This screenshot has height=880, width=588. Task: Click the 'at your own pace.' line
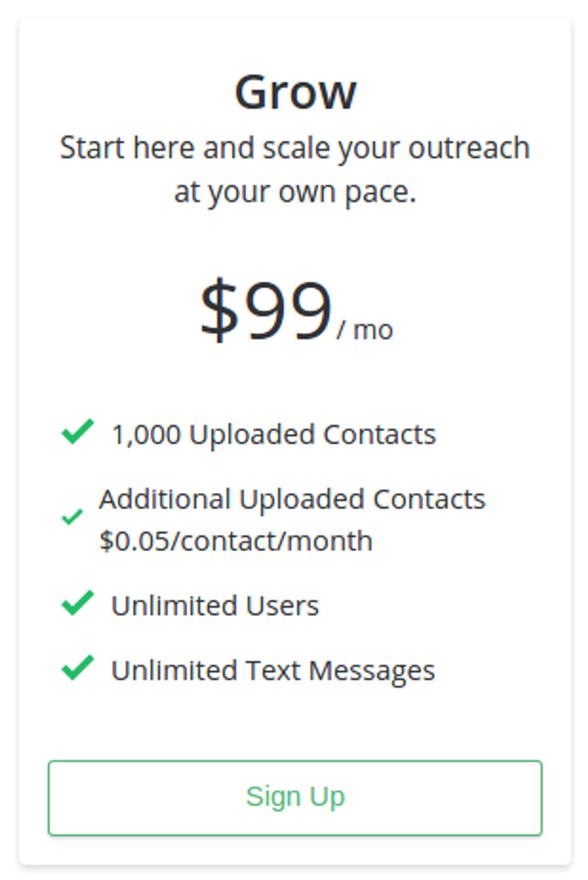(295, 192)
